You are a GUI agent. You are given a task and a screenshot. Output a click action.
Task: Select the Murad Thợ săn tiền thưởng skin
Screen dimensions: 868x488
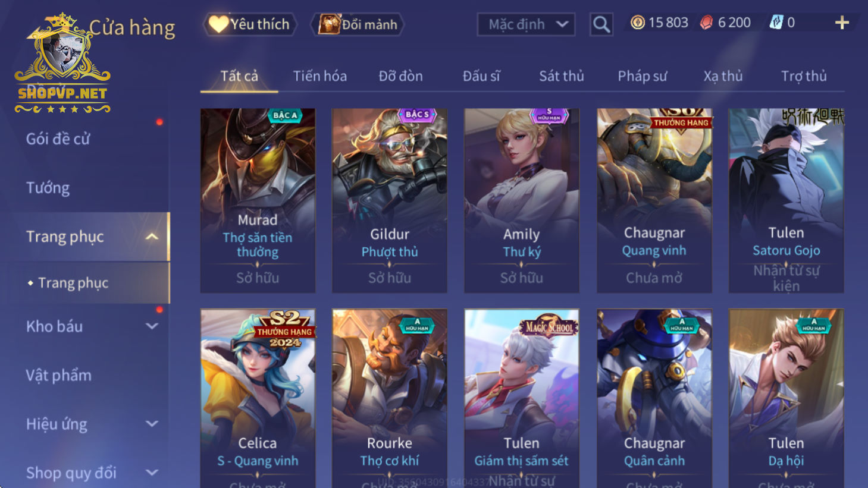(x=258, y=200)
